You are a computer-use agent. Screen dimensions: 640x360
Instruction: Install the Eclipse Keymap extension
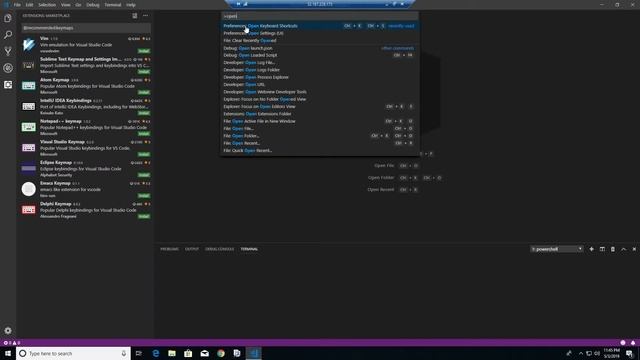[144, 175]
